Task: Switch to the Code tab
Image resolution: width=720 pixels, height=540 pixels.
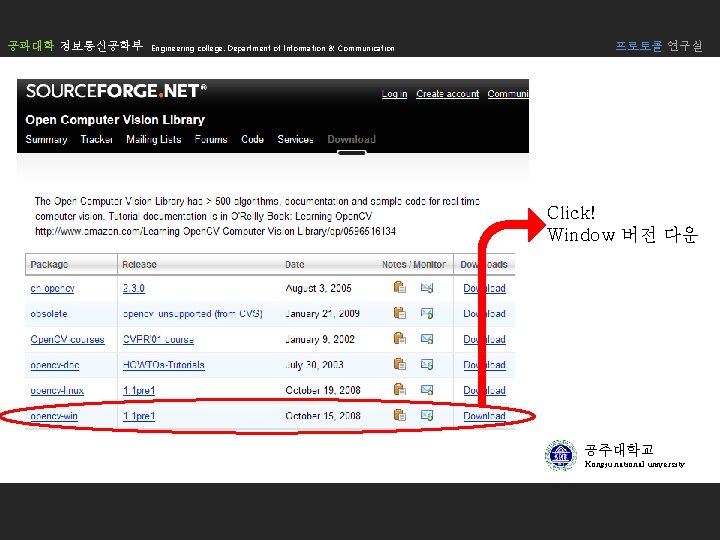Action: click(253, 139)
